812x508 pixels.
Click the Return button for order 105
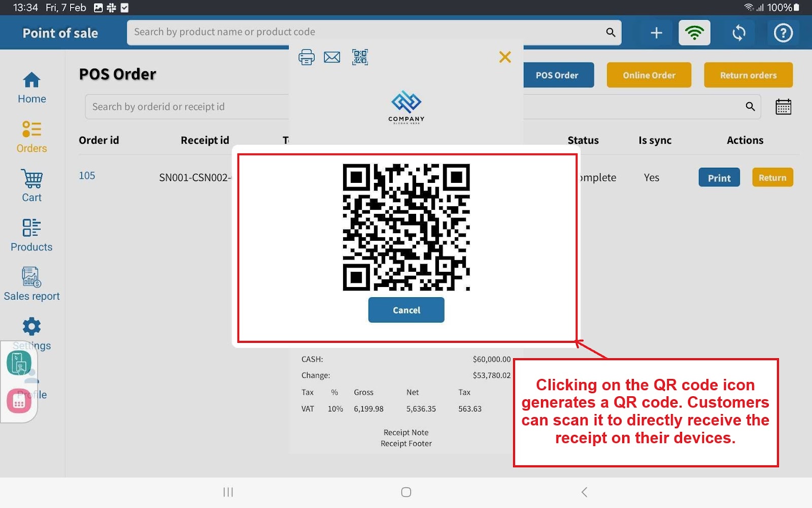(772, 178)
